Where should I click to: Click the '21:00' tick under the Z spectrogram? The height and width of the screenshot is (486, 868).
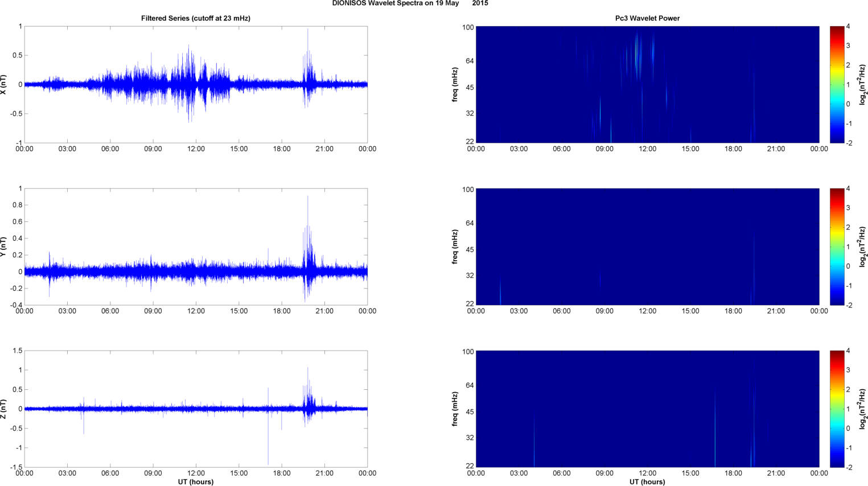[x=776, y=473]
